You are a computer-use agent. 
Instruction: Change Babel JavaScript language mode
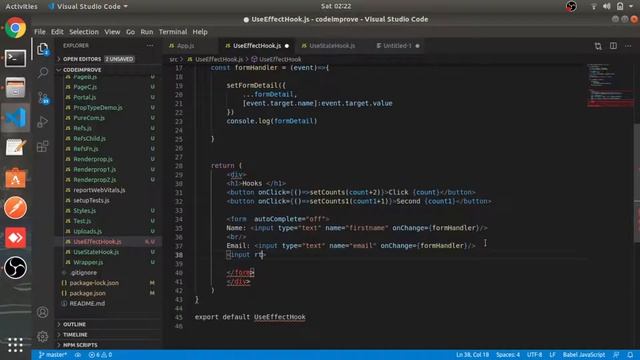point(584,355)
